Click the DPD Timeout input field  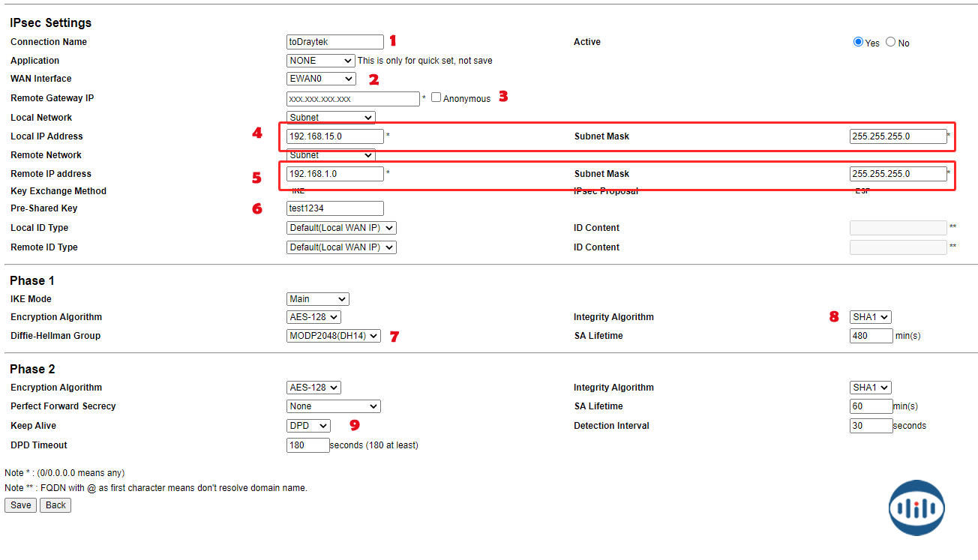coord(307,445)
